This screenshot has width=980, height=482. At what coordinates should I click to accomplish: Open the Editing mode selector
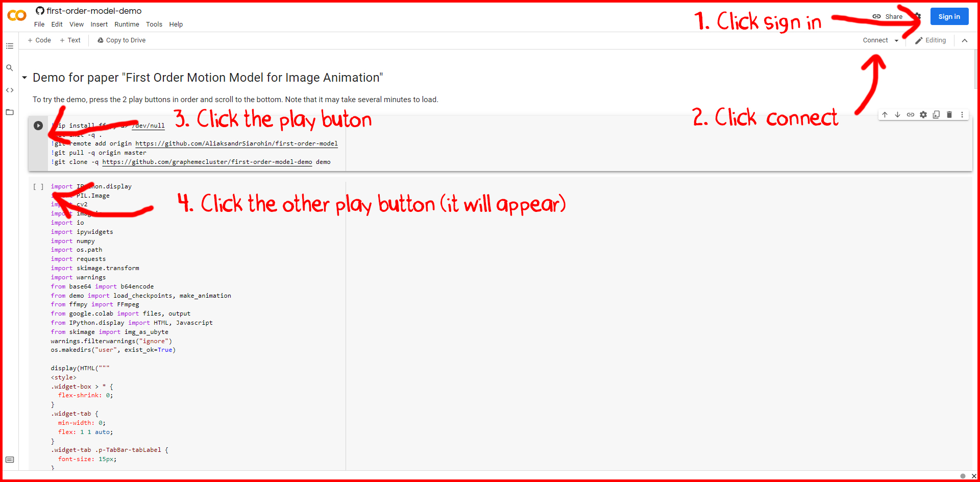(x=930, y=40)
